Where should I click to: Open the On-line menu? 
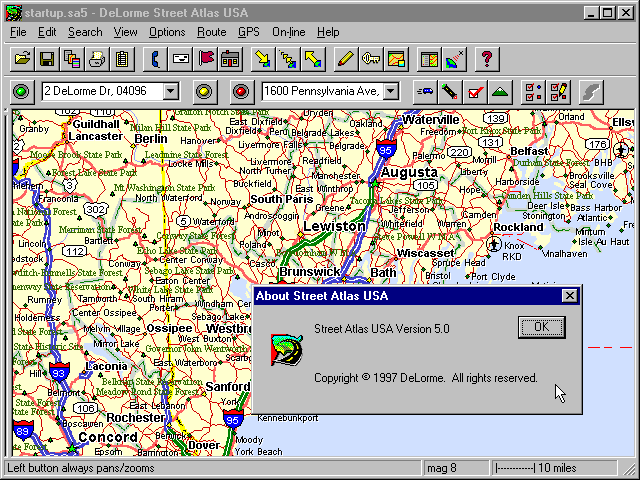tap(289, 32)
